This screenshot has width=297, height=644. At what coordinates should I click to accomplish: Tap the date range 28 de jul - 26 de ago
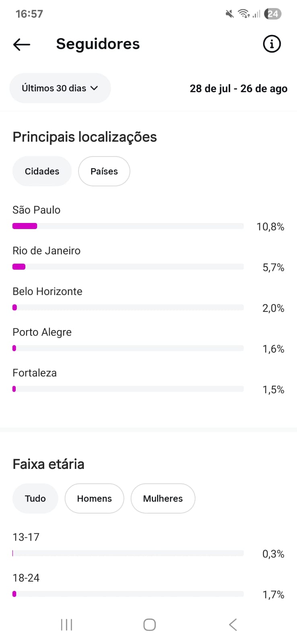[x=238, y=89]
